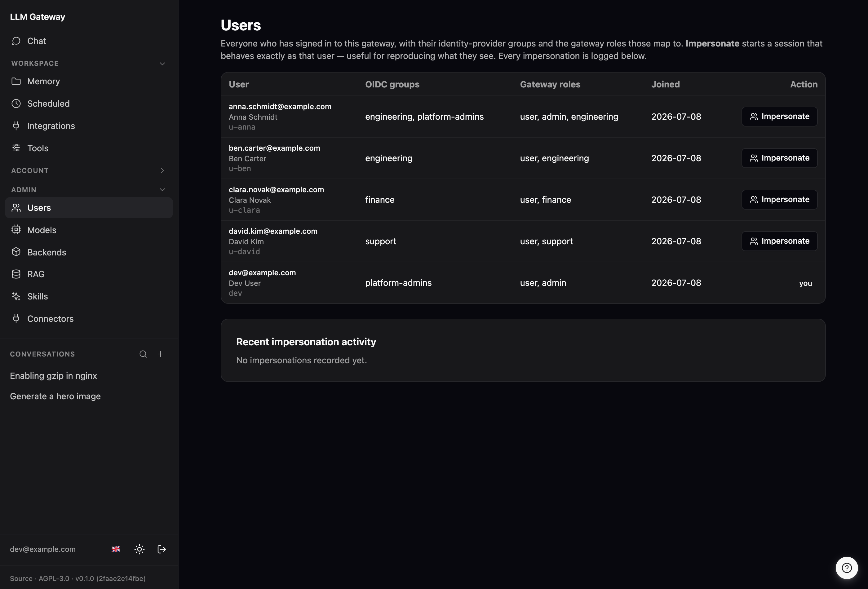Go to the Backends admin page

tap(89, 252)
